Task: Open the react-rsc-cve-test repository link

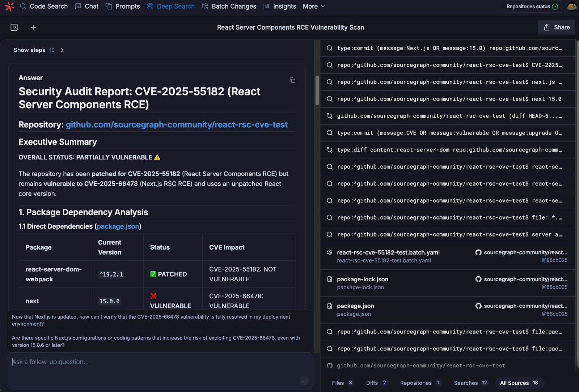Action: point(177,124)
